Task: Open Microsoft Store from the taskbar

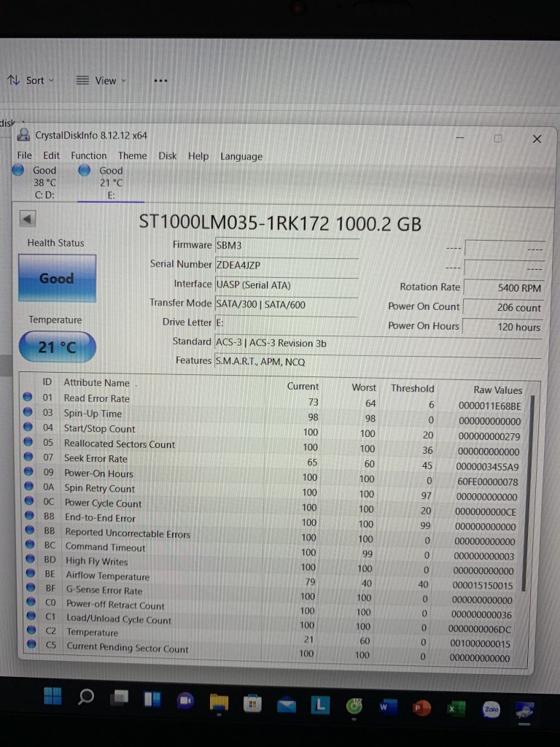Action: pyautogui.click(x=252, y=703)
